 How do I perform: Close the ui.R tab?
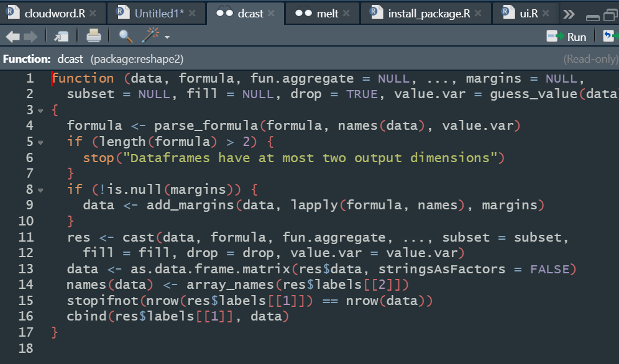coord(546,14)
